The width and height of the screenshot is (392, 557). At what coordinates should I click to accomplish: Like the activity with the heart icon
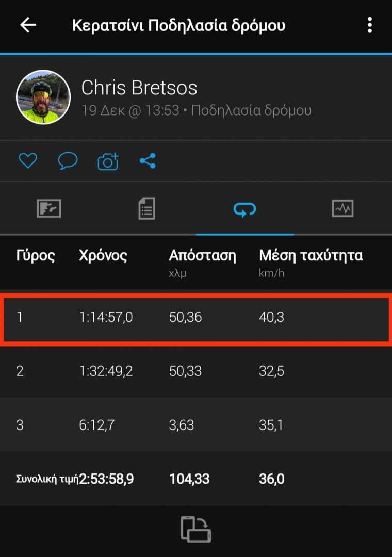[x=28, y=161]
